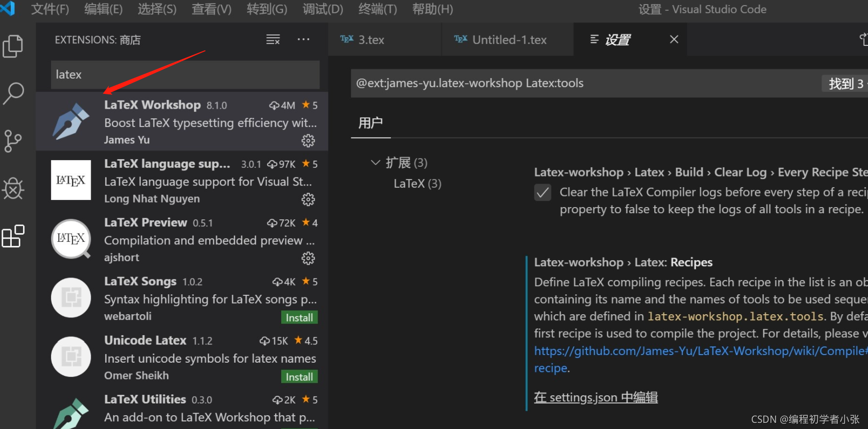Open the 选择(S) menu
The width and height of the screenshot is (868, 429).
pyautogui.click(x=157, y=9)
